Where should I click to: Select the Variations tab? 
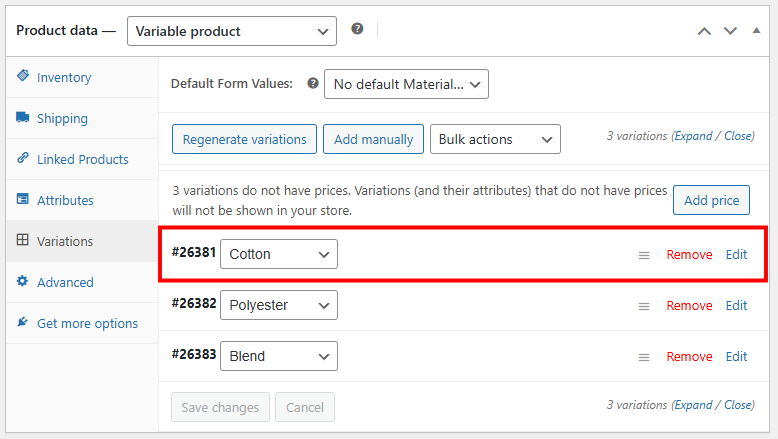pyautogui.click(x=82, y=241)
